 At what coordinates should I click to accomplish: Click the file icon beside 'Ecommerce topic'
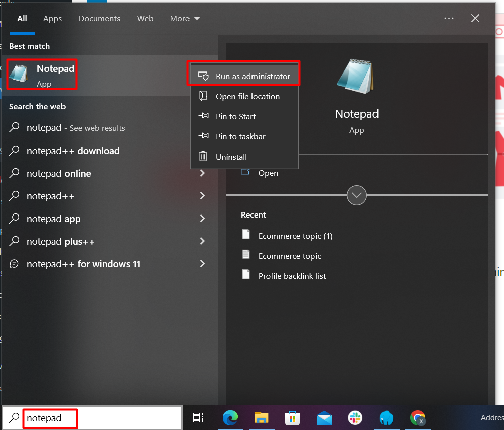click(x=246, y=254)
